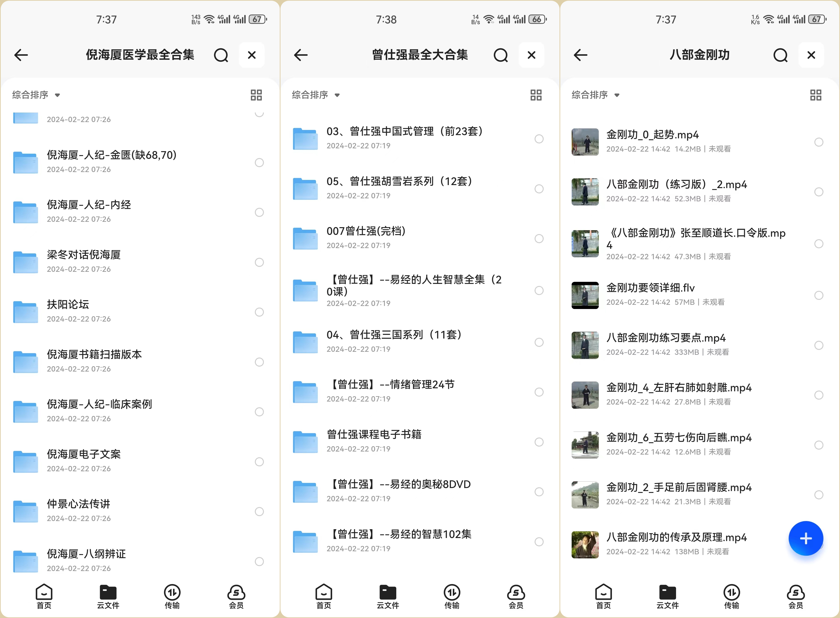Open folder icon of 倪海厦-八纲辨证

[x=25, y=561]
